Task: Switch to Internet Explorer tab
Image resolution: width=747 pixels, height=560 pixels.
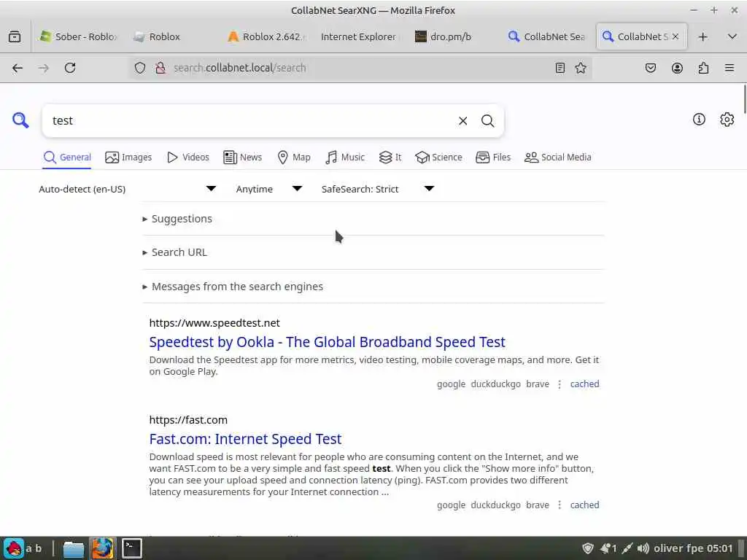Action: click(358, 36)
